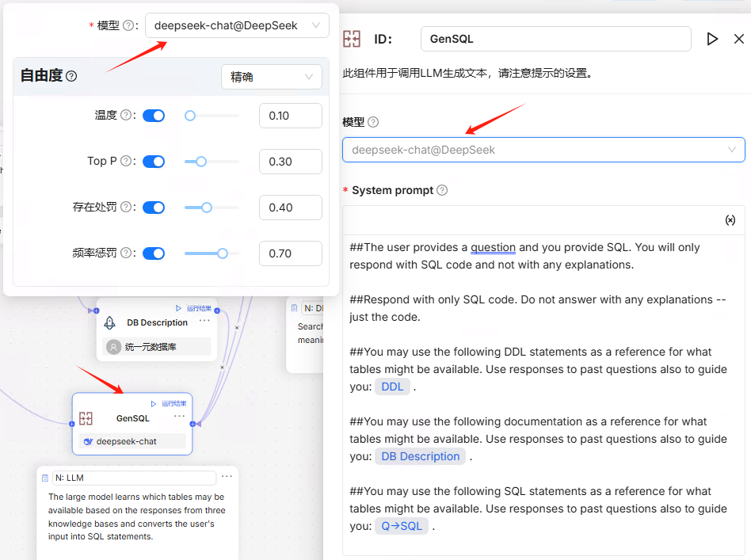The width and height of the screenshot is (751, 560).
Task: Select the GenSQL node on canvas
Action: point(132,424)
